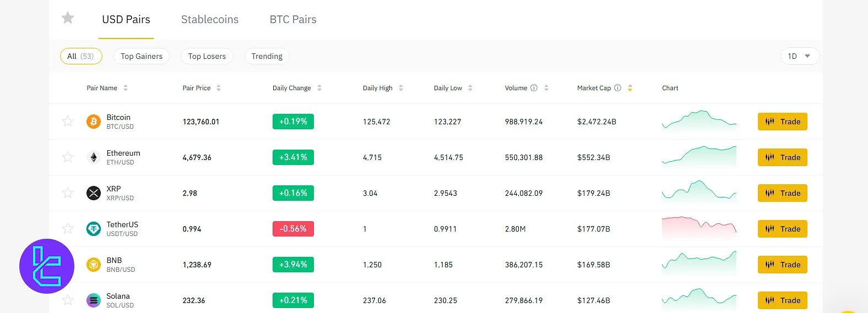The image size is (868, 313).
Task: Click the BNB coin logo
Action: click(94, 265)
